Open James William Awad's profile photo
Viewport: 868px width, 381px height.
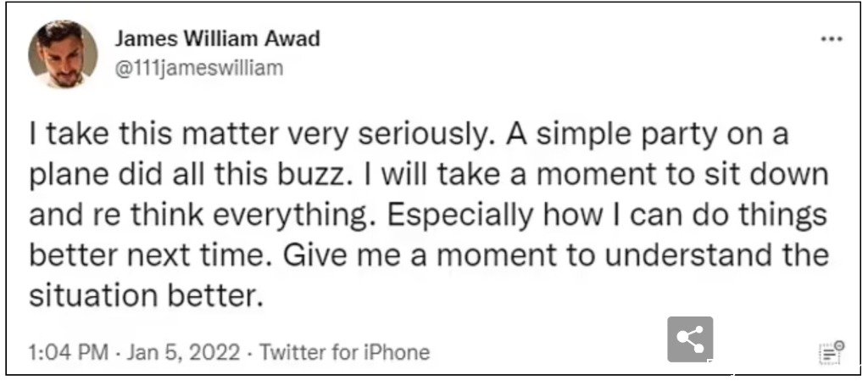[x=63, y=54]
